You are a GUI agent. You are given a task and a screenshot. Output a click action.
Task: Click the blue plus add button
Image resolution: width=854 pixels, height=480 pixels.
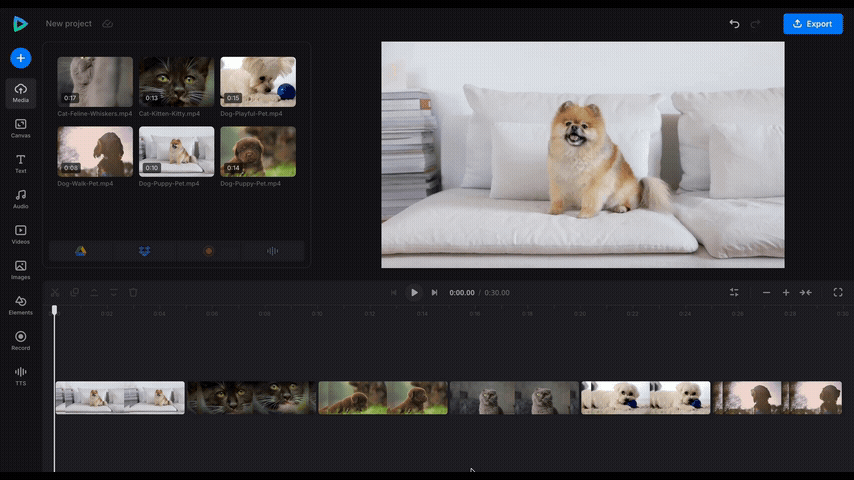(x=21, y=58)
